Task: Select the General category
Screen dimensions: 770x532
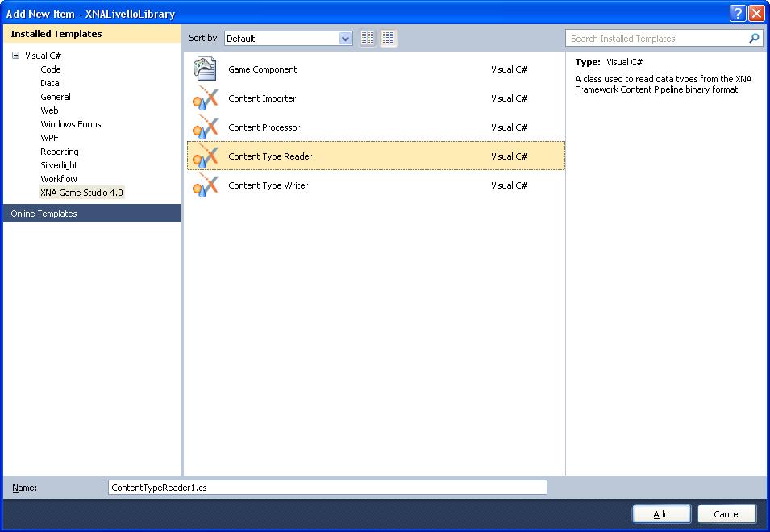Action: pos(56,97)
